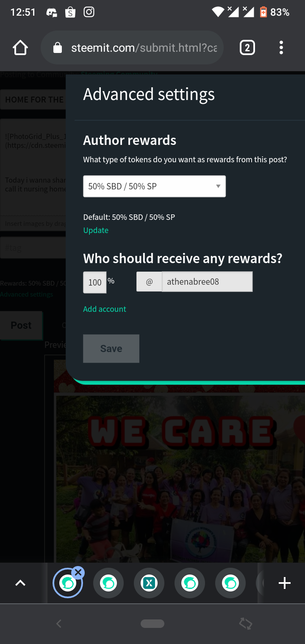305x644 pixels.
Task: Click the Update default rewards link
Action: [96, 230]
